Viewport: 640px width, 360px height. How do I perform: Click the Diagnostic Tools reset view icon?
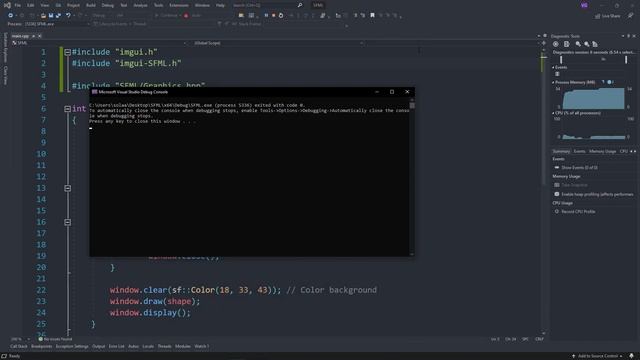[595, 44]
